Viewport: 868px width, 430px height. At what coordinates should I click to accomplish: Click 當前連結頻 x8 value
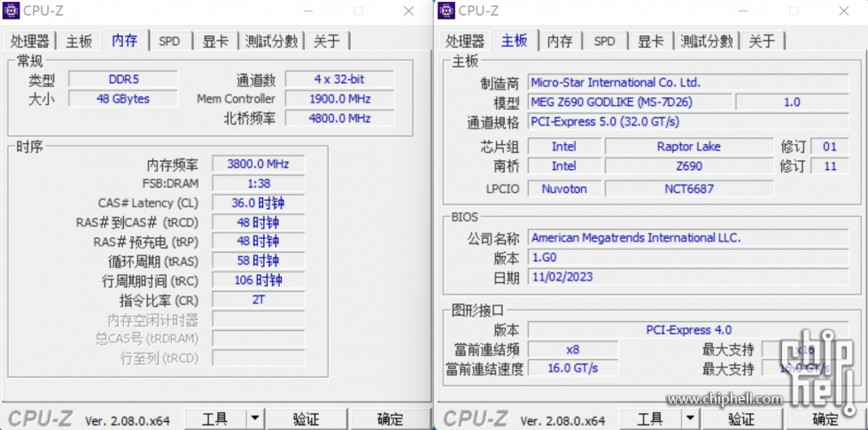(572, 349)
